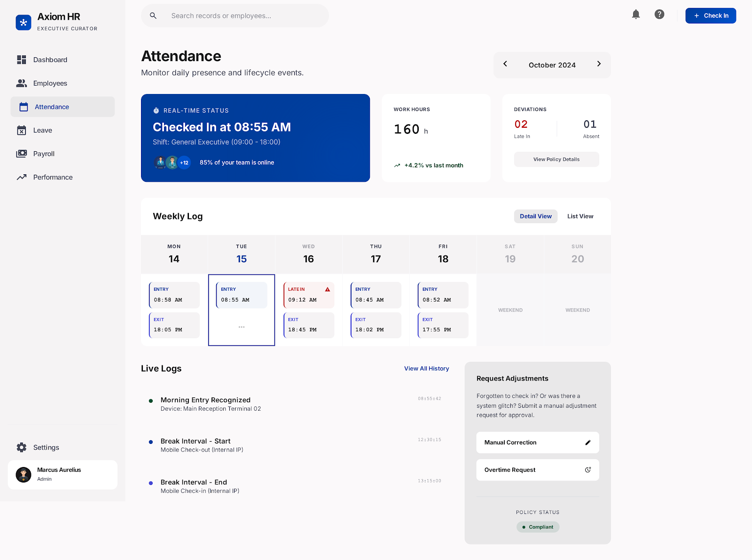Advance to November using right chevron
Viewport: 752px width, 560px height.
(x=599, y=64)
